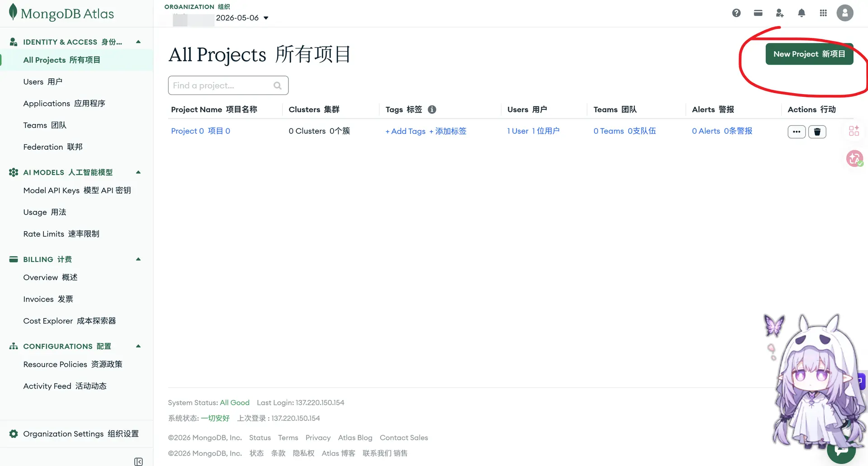868x466 pixels.
Task: Open the billing card icon in header
Action: pos(758,13)
